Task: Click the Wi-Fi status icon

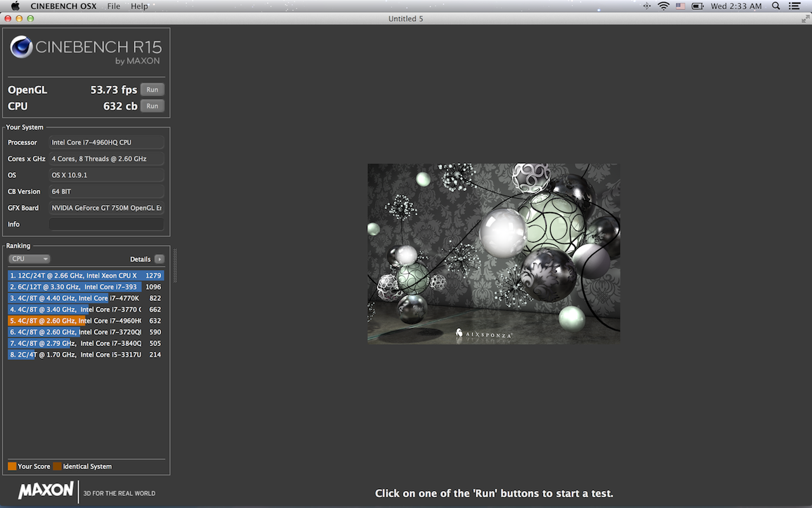Action: 664,6
